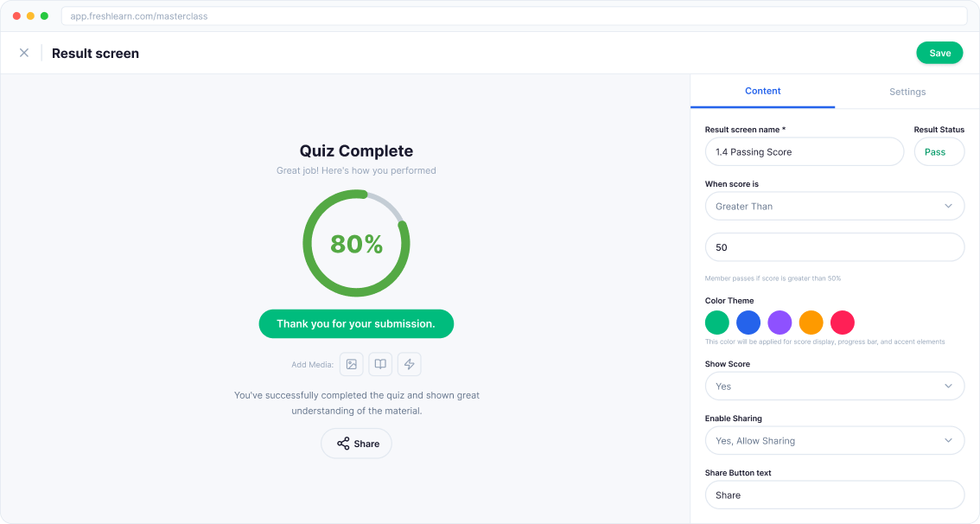Image resolution: width=980 pixels, height=524 pixels.
Task: Click the Pass result status badge
Action: pyautogui.click(x=939, y=151)
